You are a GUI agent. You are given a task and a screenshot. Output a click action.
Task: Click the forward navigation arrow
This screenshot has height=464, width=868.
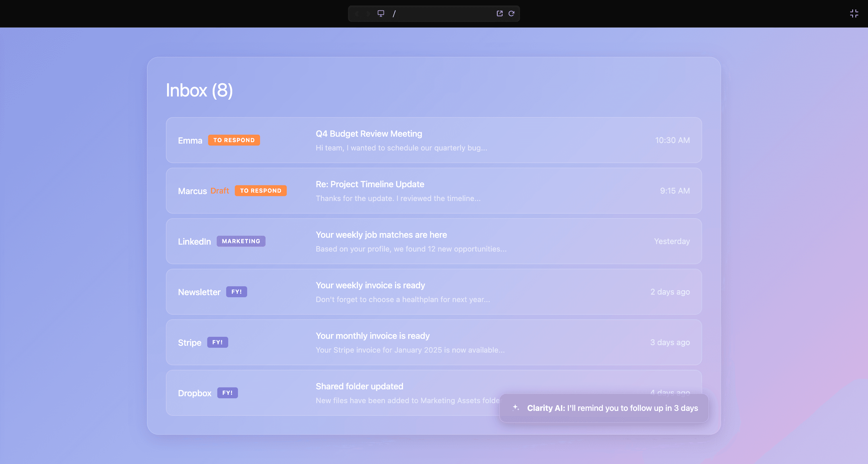point(368,13)
